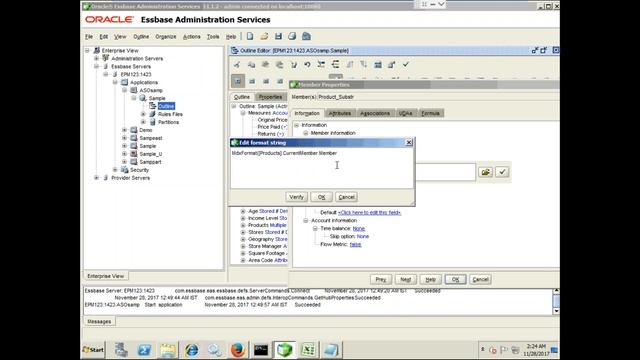Click the Start button
Screen dimensions: 640x360
93,350
